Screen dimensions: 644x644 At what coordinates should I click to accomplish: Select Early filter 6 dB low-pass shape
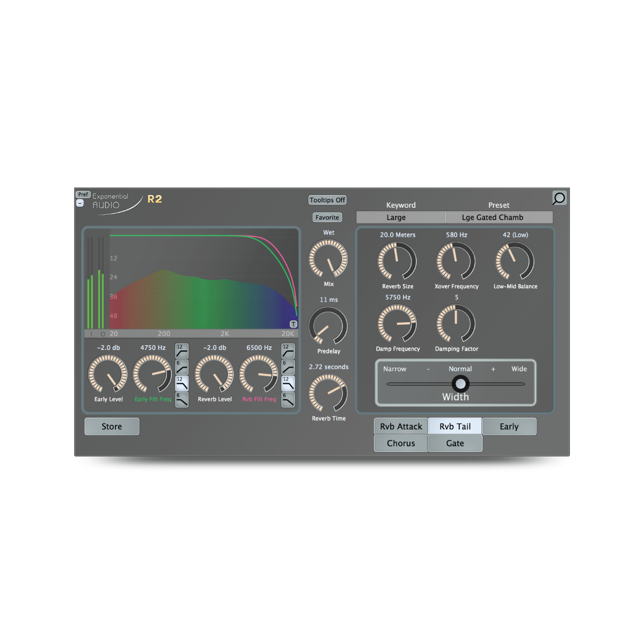tap(182, 399)
